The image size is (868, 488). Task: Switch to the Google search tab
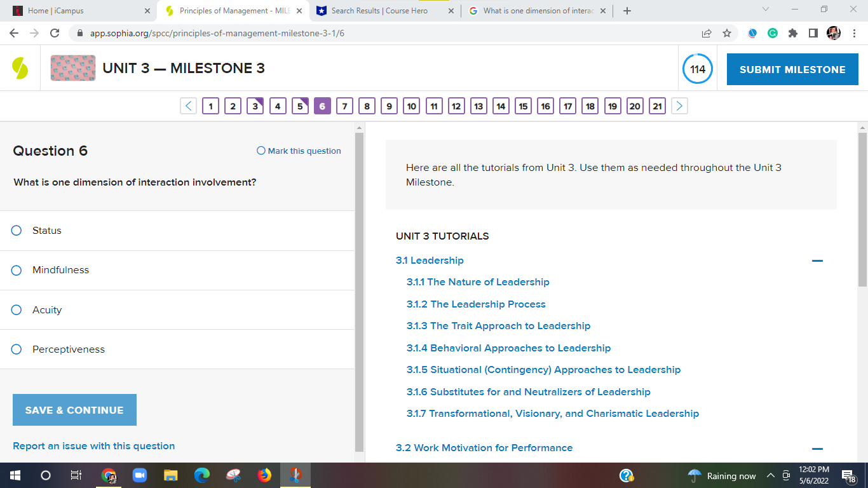click(x=538, y=11)
